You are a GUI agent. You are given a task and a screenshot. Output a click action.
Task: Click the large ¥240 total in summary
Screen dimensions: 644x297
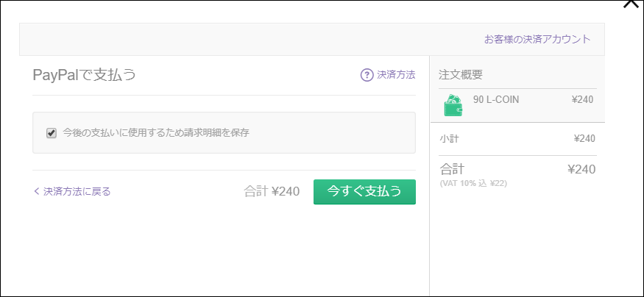pos(581,169)
